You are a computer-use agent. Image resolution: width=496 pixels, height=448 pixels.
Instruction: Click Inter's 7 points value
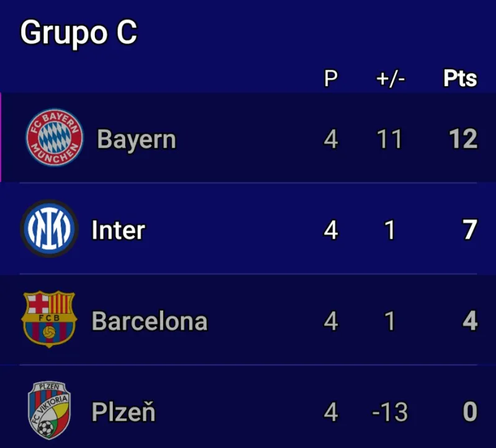click(x=469, y=231)
